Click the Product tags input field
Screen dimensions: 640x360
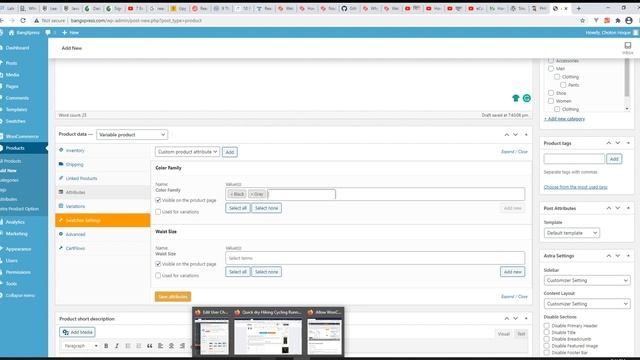pos(574,159)
